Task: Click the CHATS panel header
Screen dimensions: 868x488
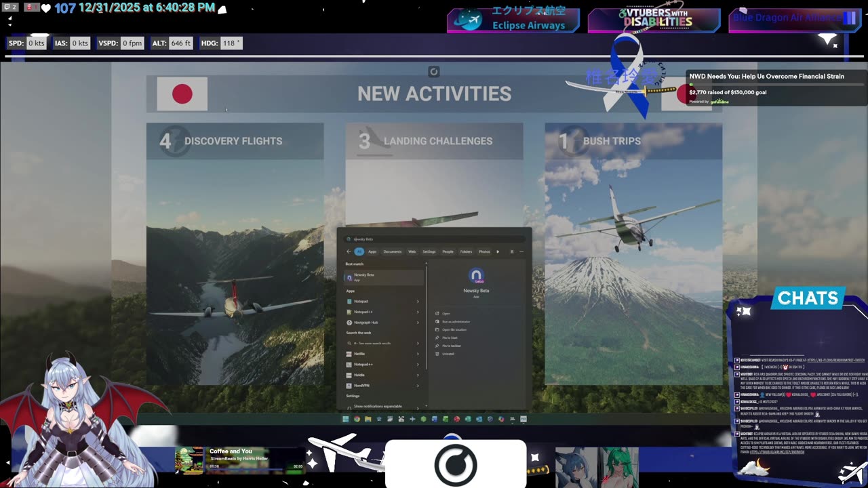Action: 808,298
